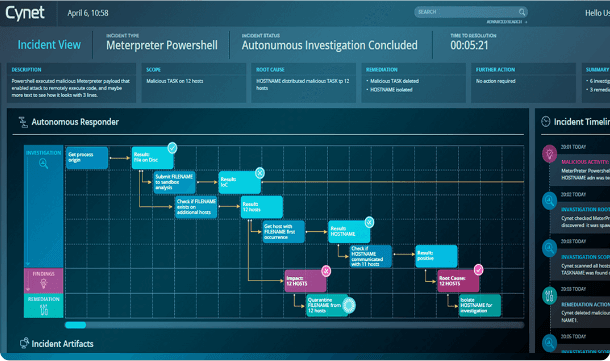610x361 pixels.
Task: Click the Findings lightbulb icon
Action: point(44,284)
